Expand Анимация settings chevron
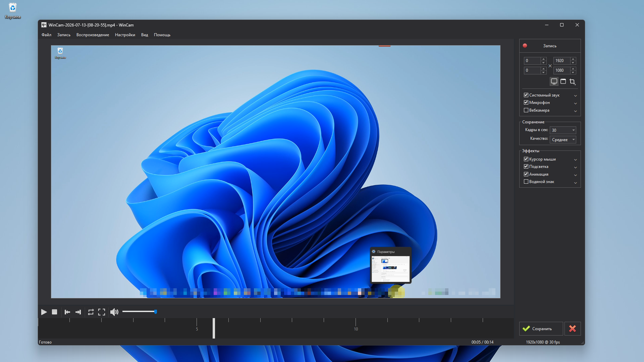The width and height of the screenshot is (644, 362). (x=576, y=175)
